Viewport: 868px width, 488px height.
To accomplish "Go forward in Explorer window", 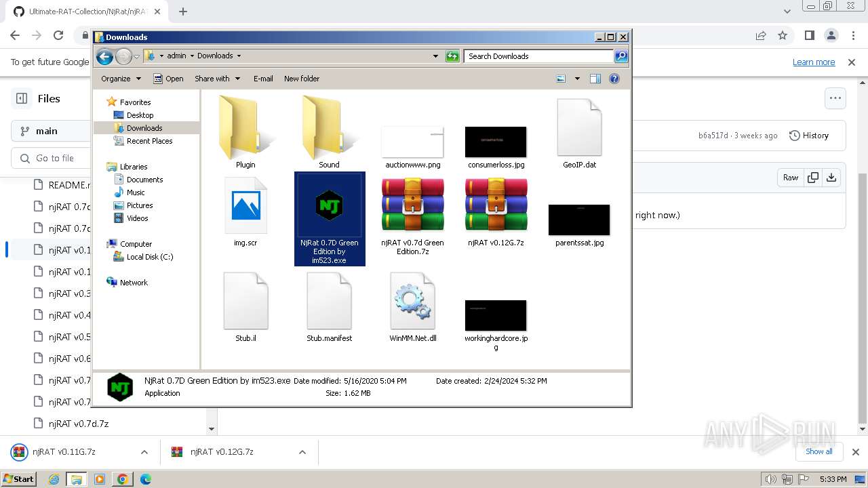I will tap(123, 56).
